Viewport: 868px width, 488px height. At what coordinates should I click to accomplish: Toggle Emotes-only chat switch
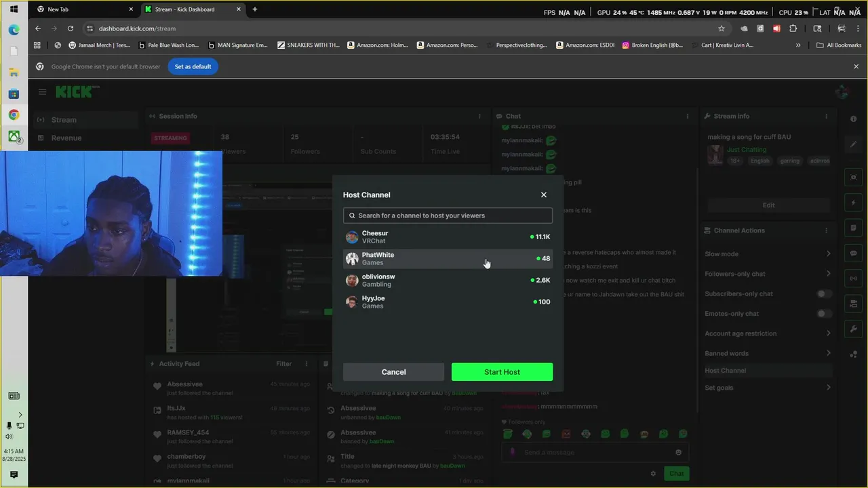[823, 314]
